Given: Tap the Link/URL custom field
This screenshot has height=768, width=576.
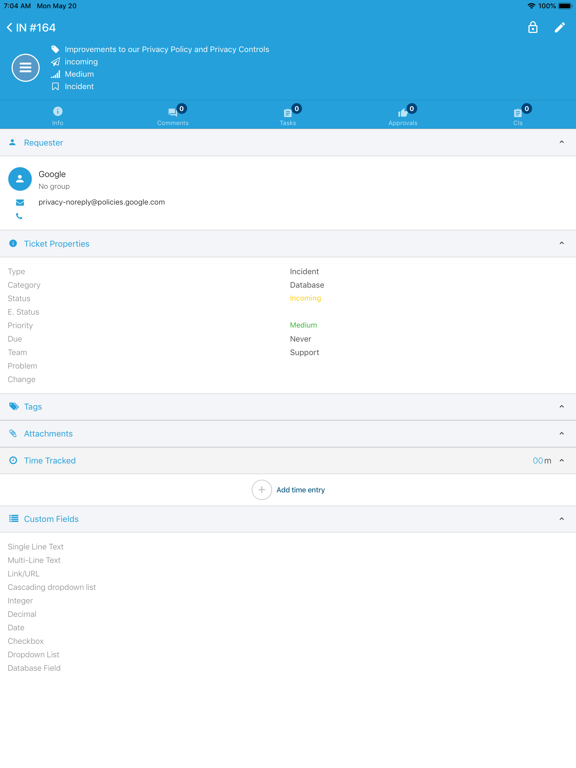Looking at the screenshot, I should coord(24,574).
